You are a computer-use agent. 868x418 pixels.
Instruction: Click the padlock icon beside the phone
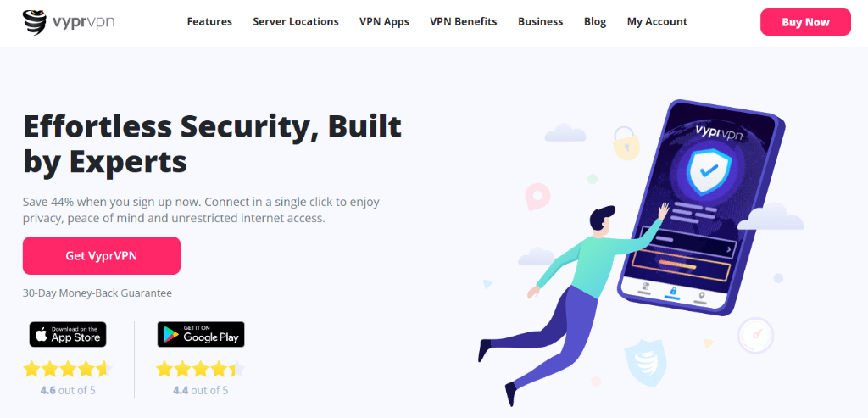click(x=625, y=142)
